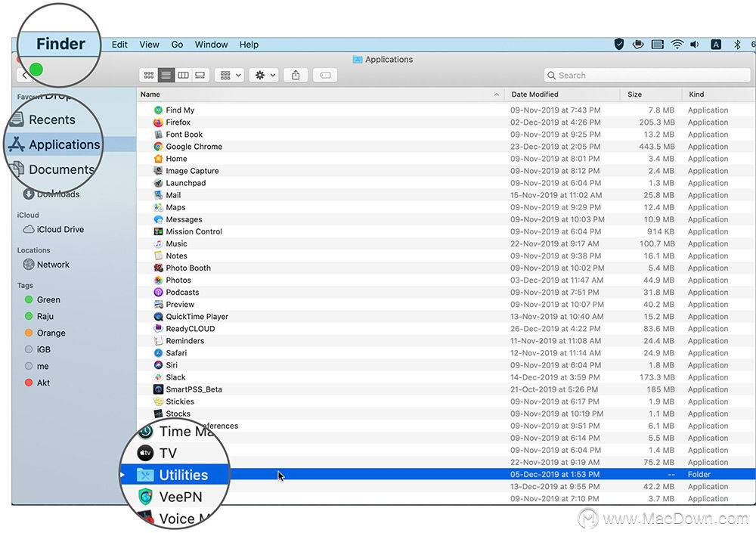Select the Launchpad icon
Viewport: 756px width, 533px height.
158,183
